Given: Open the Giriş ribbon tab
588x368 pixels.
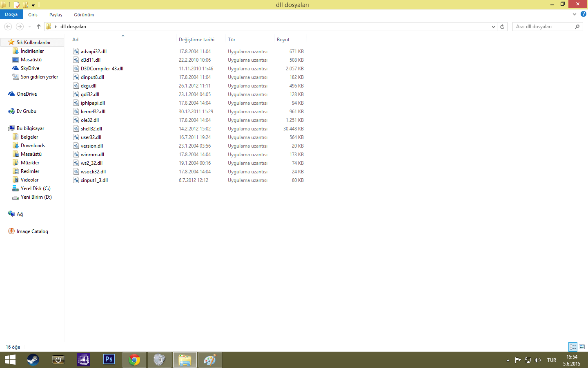Looking at the screenshot, I should click(33, 15).
